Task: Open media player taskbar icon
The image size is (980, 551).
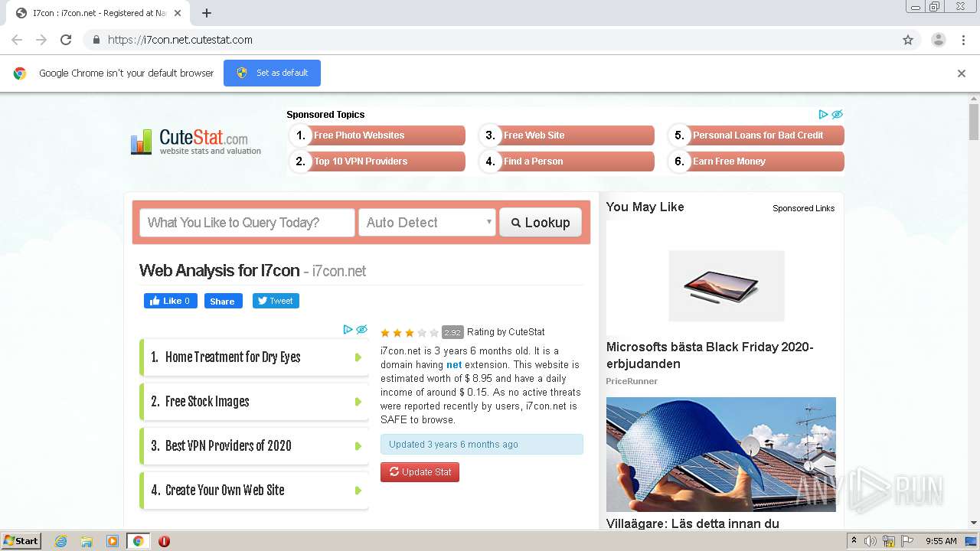Action: (113, 541)
